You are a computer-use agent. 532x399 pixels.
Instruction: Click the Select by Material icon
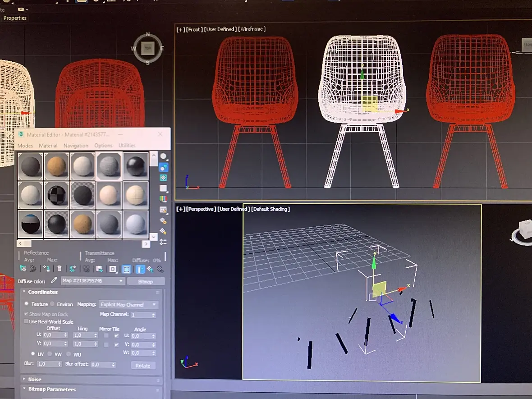[164, 231]
